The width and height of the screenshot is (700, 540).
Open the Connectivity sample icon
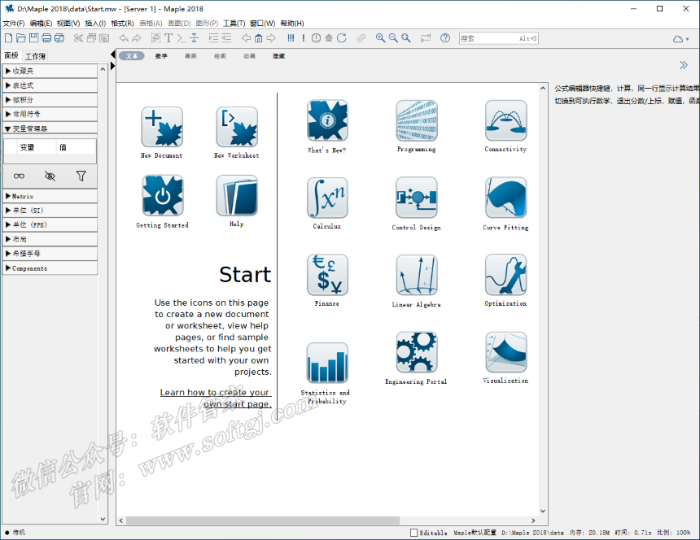point(506,120)
